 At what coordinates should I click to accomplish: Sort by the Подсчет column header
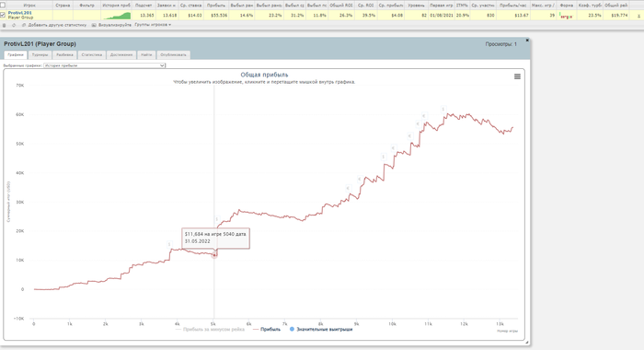point(144,6)
